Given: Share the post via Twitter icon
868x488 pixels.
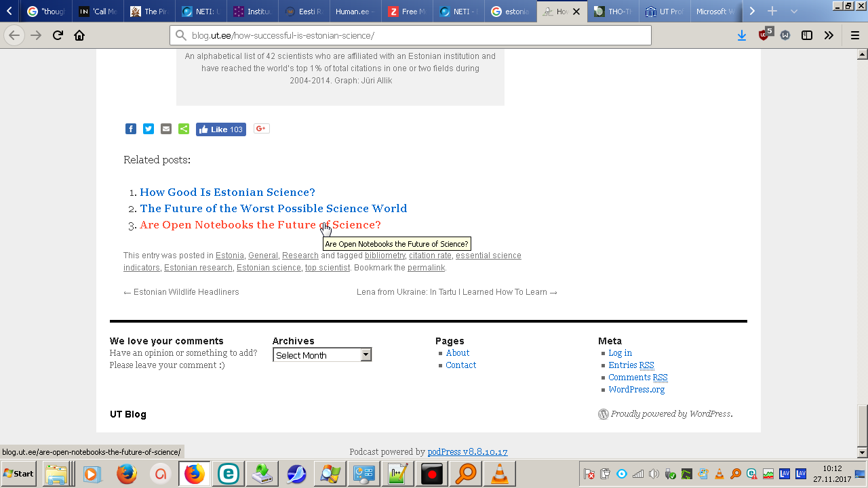Looking at the screenshot, I should (149, 129).
